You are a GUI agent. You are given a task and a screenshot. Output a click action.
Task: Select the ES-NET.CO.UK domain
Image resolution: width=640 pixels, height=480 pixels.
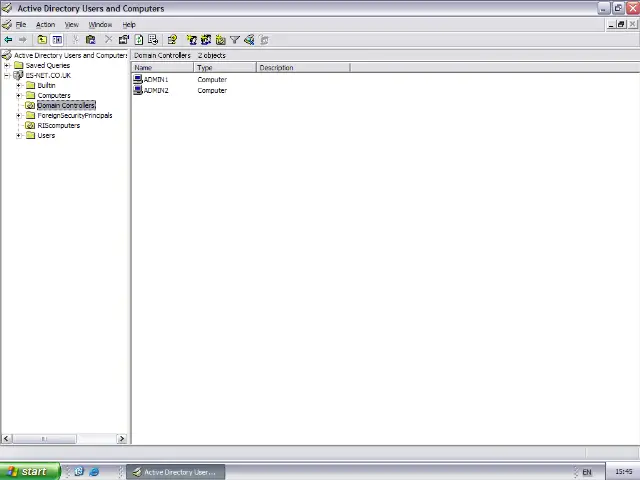click(48, 76)
